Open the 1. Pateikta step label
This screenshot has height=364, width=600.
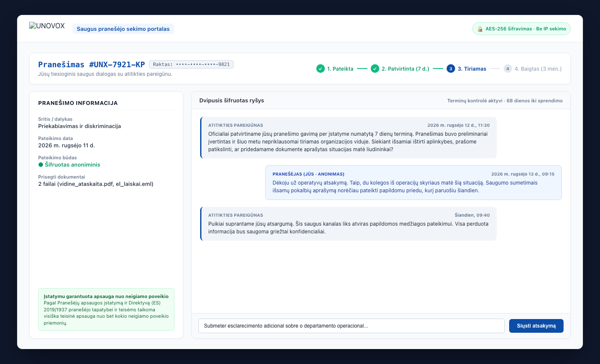340,69
